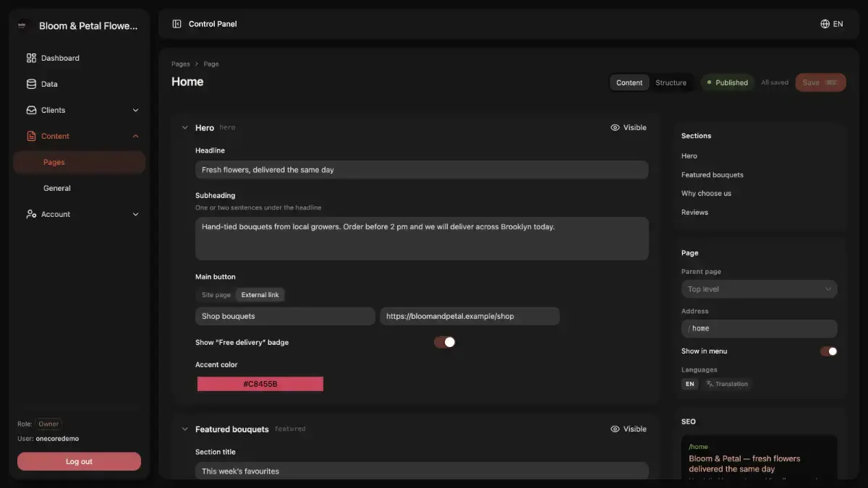The width and height of the screenshot is (868, 488).
Task: Click the Account user-gear icon
Action: pyautogui.click(x=31, y=214)
